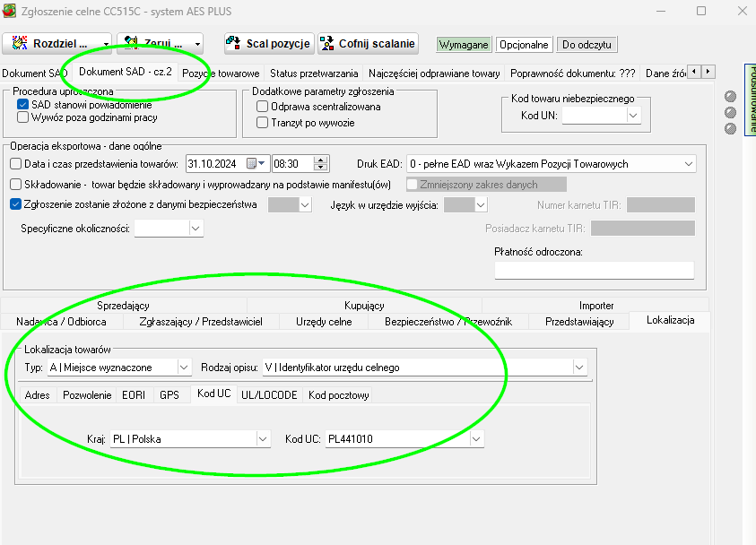Open Status przetwarzania tab
Screen dimensions: 756x545
tap(314, 74)
